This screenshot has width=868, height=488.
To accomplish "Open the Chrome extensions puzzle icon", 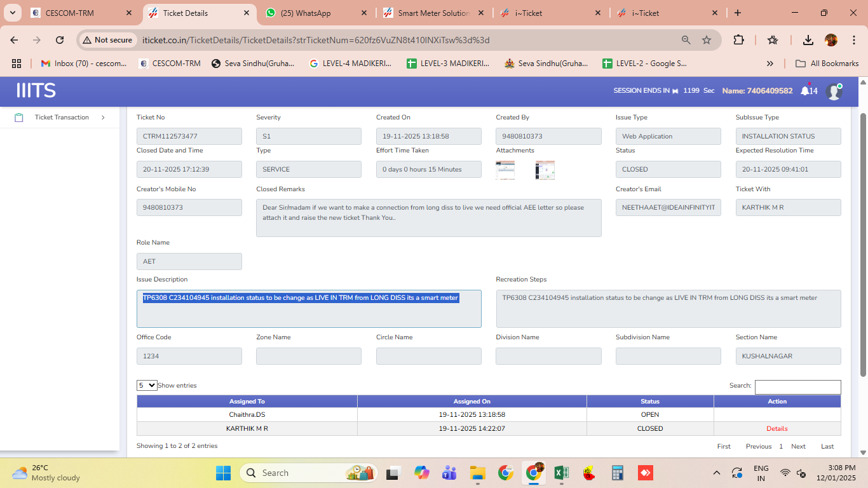I will [x=738, y=40].
